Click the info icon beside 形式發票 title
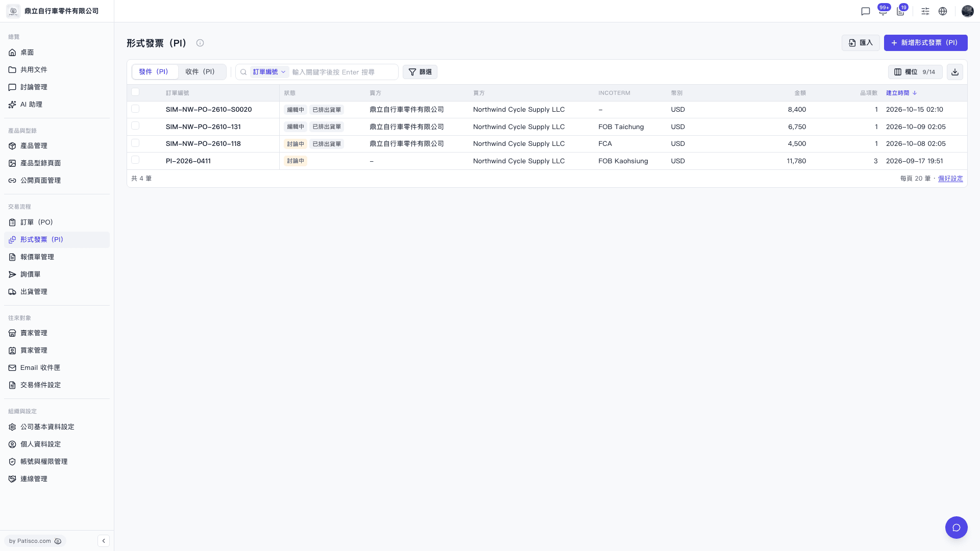 coord(200,43)
